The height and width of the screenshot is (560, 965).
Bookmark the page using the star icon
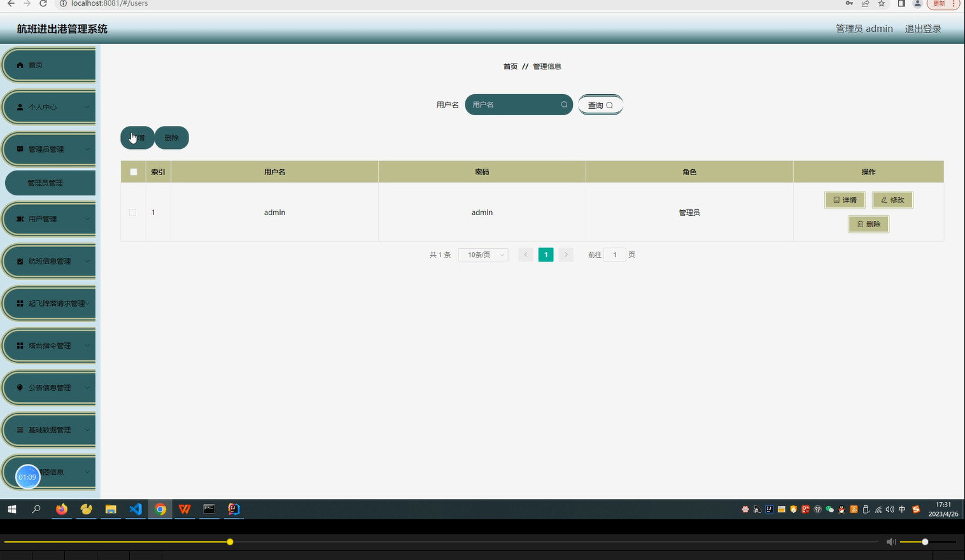[x=882, y=3]
